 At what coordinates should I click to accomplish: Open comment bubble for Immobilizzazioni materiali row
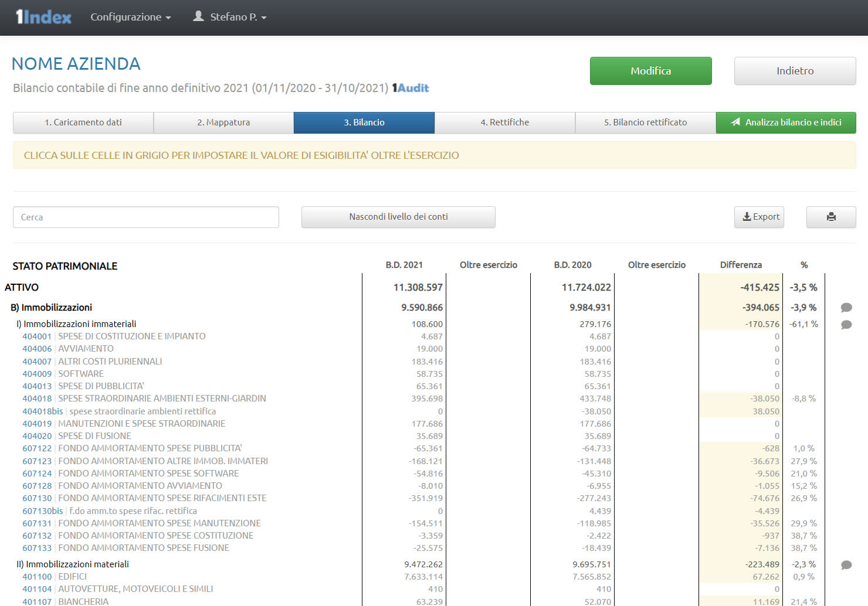846,565
